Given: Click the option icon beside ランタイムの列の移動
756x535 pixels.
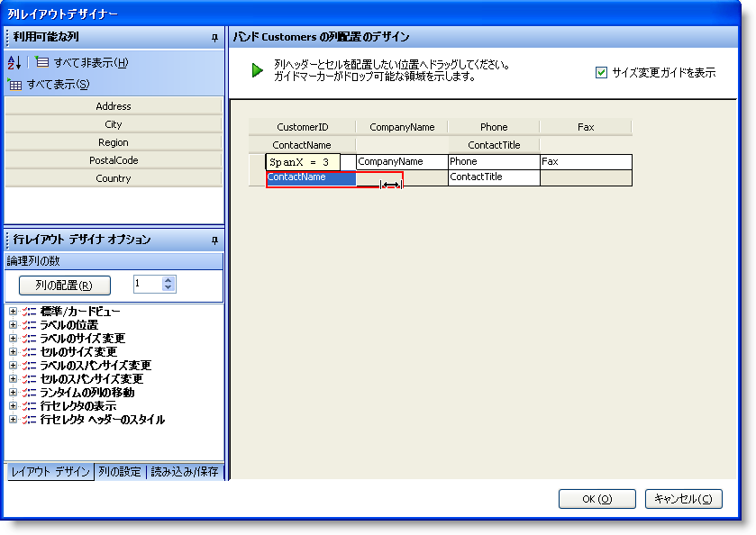Looking at the screenshot, I should [28, 391].
